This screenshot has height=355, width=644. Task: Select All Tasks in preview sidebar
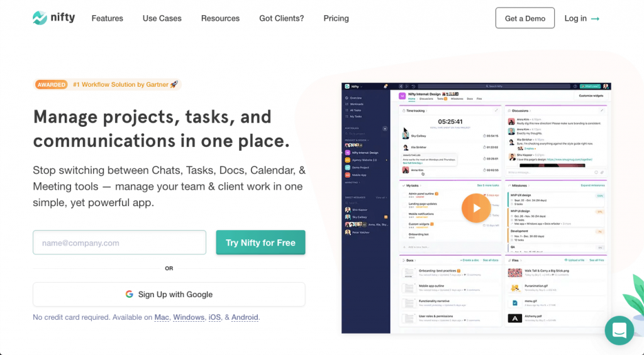(353, 111)
